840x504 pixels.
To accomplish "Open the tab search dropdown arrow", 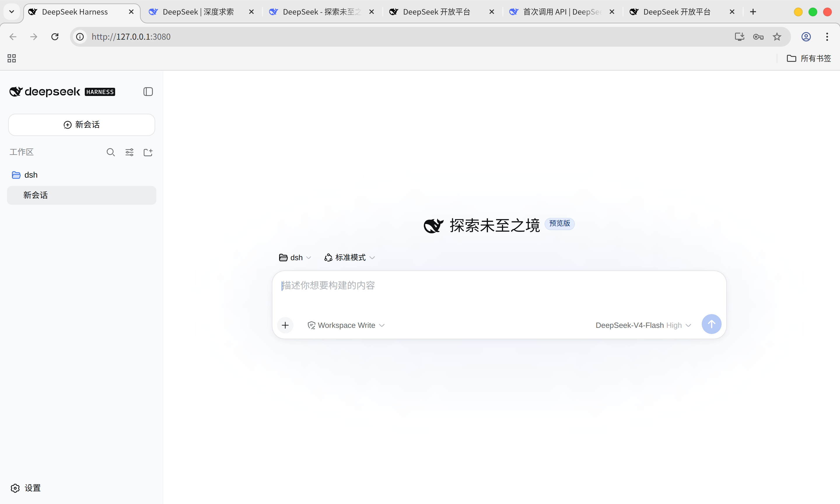I will tap(12, 12).
